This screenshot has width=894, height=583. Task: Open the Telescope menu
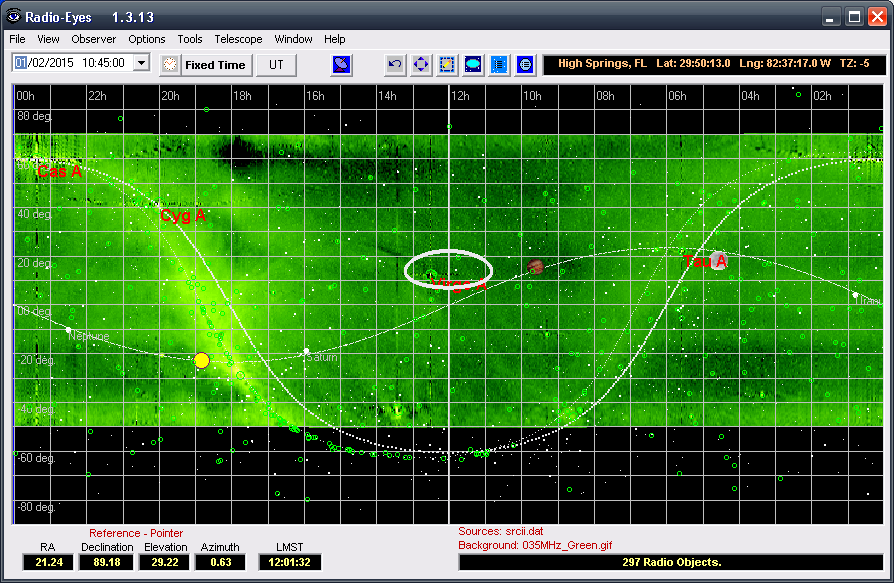[x=238, y=39]
